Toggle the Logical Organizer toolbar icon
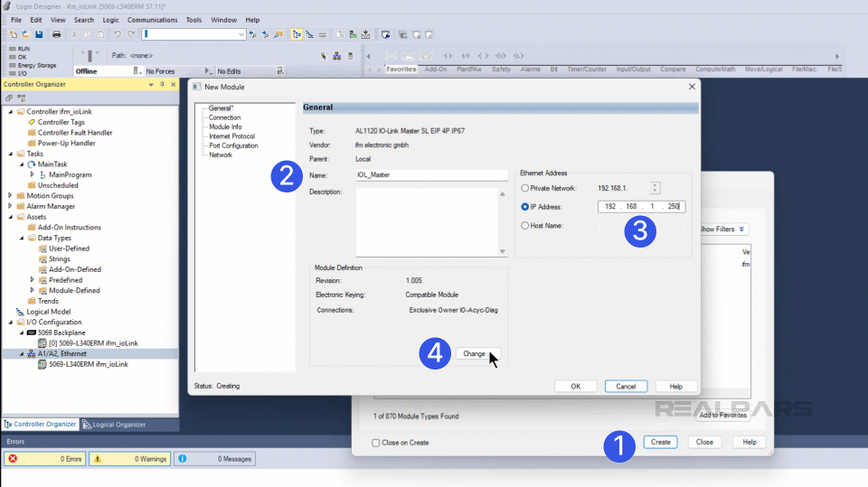Screen dimensions: 868x487 tap(310, 34)
